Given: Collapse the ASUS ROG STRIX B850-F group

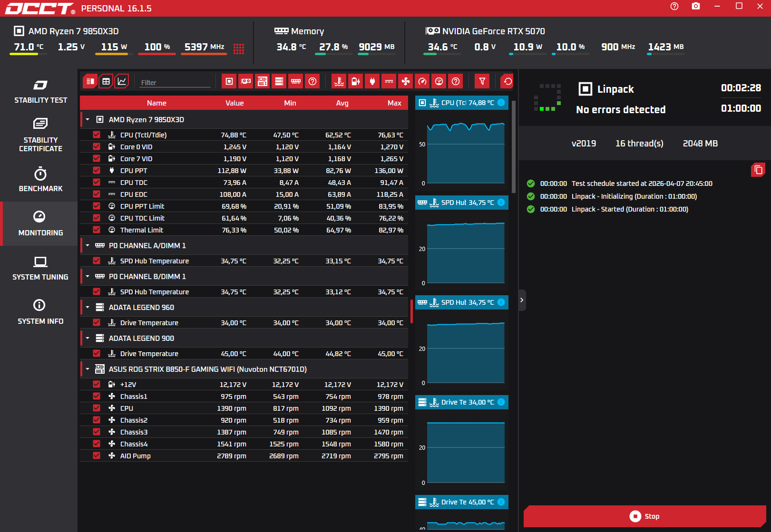Looking at the screenshot, I should (88, 369).
